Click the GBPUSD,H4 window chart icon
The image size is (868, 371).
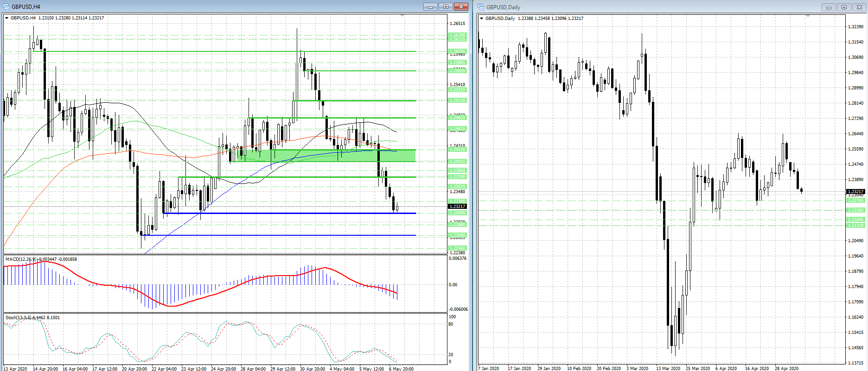pyautogui.click(x=6, y=6)
